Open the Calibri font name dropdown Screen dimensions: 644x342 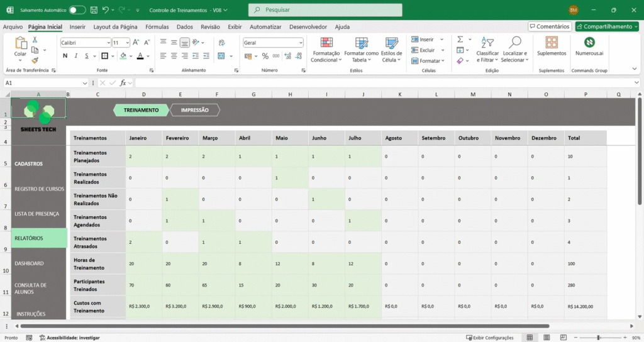click(x=108, y=43)
